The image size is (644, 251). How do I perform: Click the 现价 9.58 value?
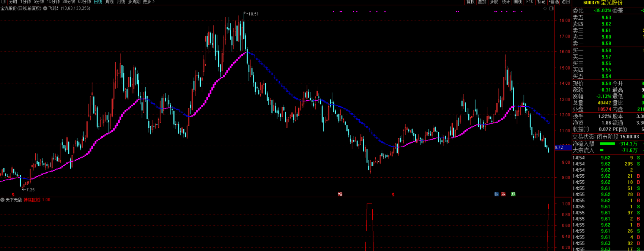(x=606, y=84)
